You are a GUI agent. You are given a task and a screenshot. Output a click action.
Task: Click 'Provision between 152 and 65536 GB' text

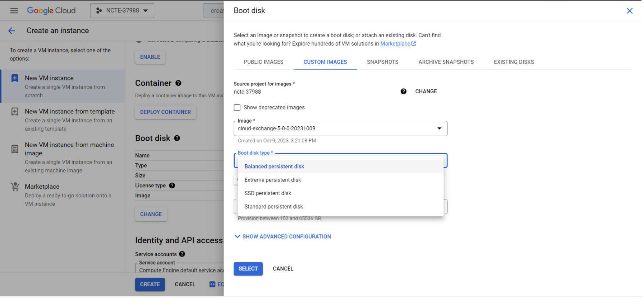pyautogui.click(x=279, y=219)
